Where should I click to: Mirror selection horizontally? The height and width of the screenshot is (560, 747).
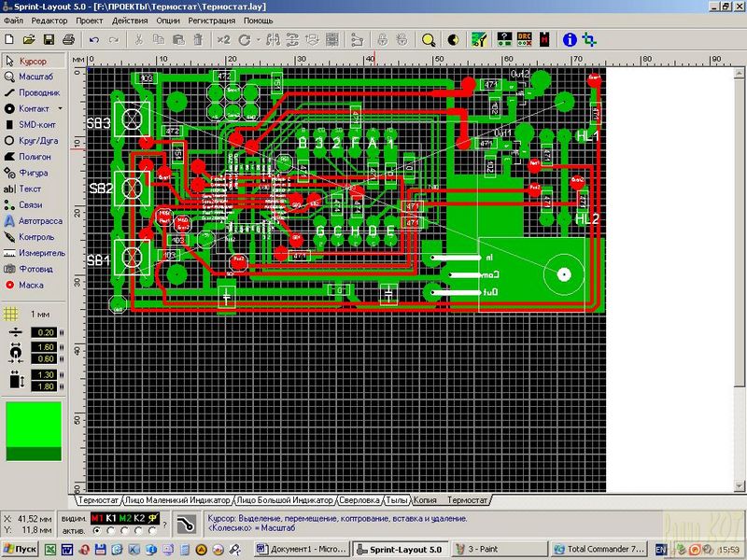[273, 40]
